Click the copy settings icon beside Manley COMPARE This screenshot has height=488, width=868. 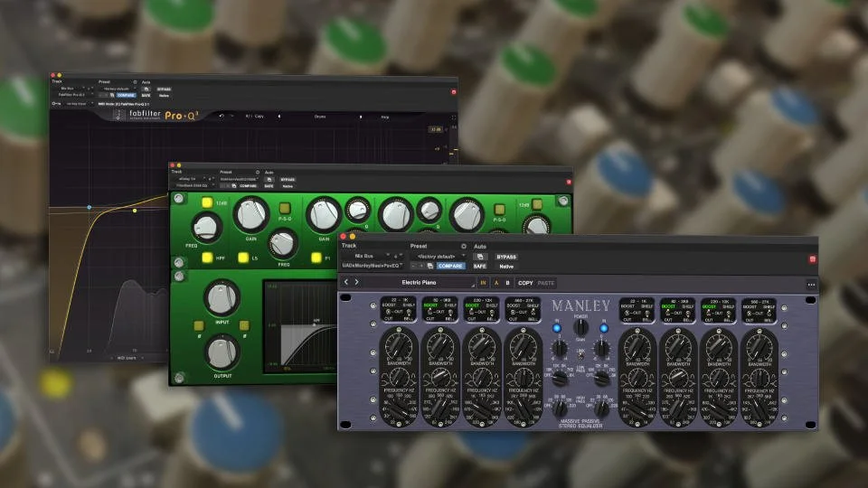[430, 266]
